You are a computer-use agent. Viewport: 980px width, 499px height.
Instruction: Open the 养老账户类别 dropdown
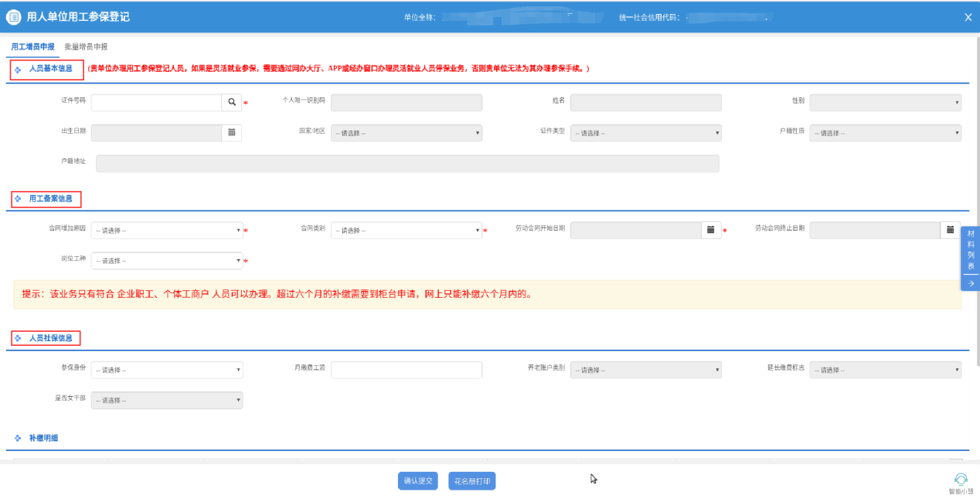point(646,370)
